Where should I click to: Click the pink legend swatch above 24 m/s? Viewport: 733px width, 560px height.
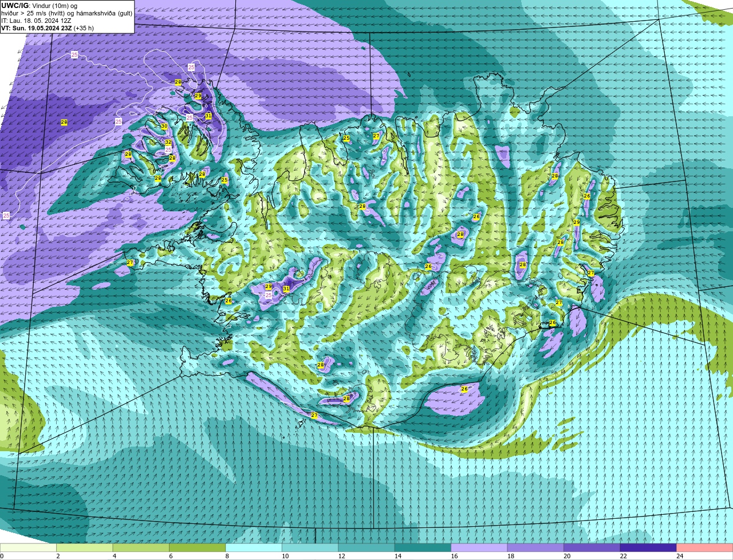705,548
